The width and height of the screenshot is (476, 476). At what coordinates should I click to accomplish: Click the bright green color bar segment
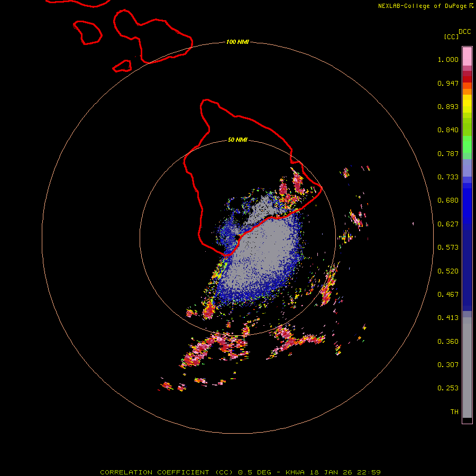[x=467, y=144]
